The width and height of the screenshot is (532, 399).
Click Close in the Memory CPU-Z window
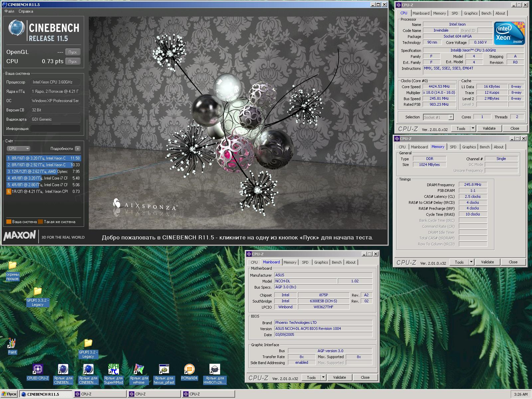pos(513,262)
